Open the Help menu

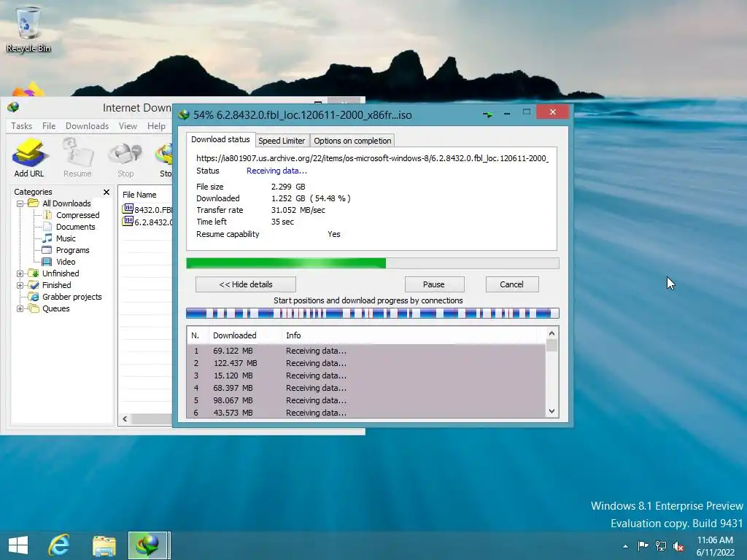156,125
